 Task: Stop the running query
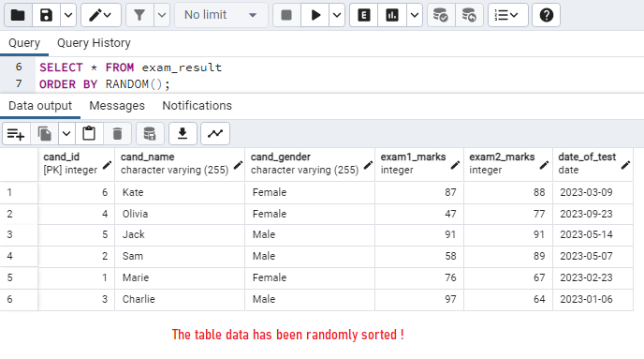[x=286, y=15]
